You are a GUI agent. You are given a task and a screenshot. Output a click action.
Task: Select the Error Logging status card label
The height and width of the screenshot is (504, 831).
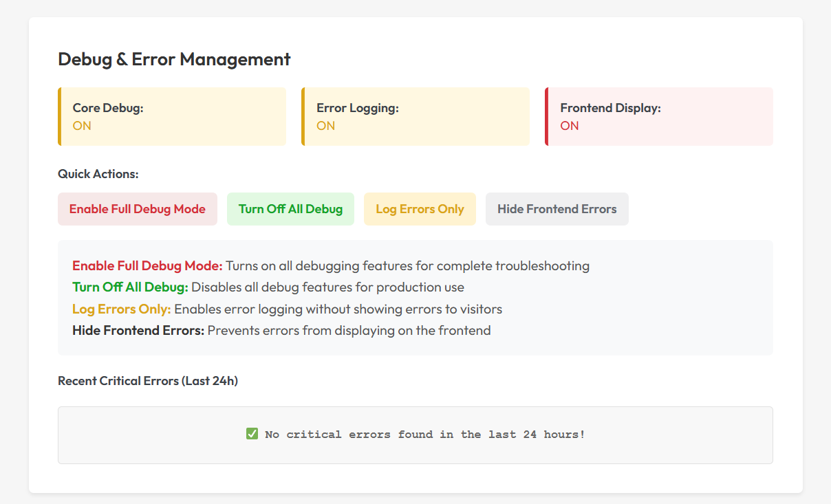click(x=357, y=108)
